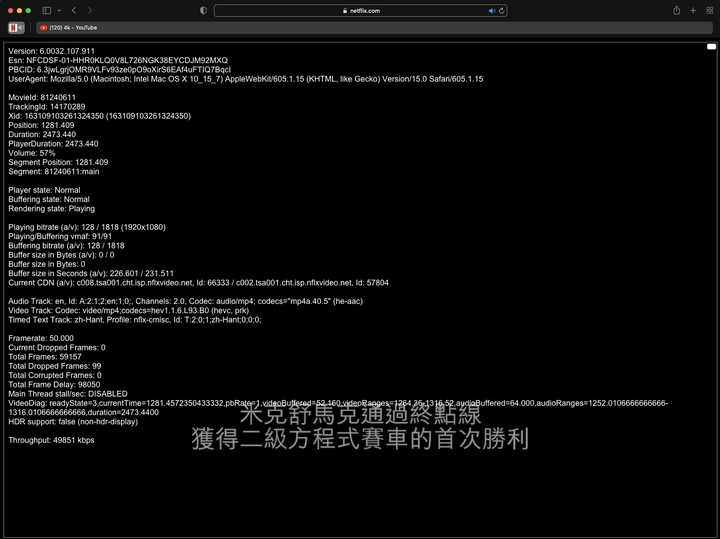Click the Total Frames: 59157 line
720x539 pixels.
pos(45,357)
